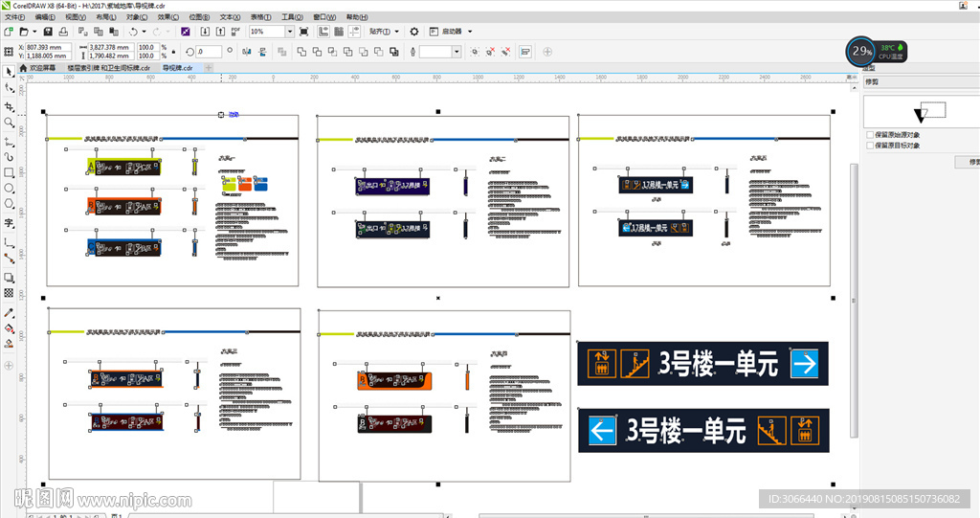Select the Zoom magnifier tool
980x518 pixels.
[x=9, y=123]
